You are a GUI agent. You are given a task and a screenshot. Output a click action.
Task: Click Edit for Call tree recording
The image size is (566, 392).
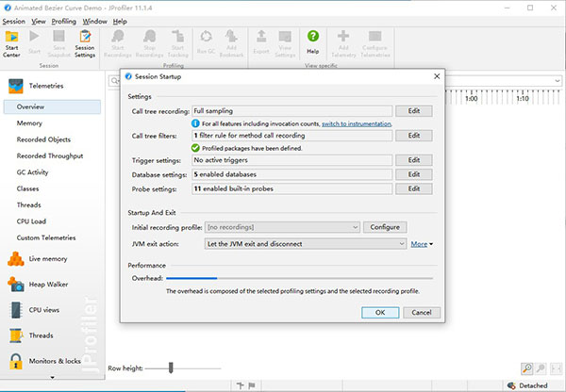pyautogui.click(x=413, y=111)
